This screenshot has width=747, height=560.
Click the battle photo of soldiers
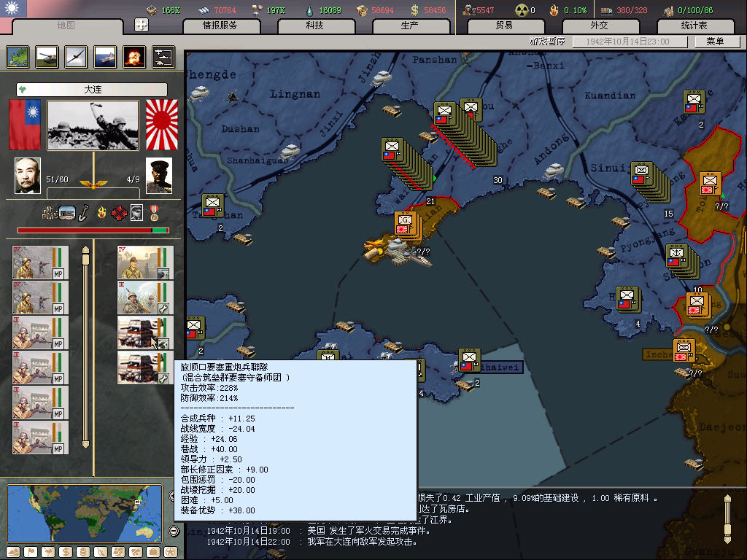93,125
